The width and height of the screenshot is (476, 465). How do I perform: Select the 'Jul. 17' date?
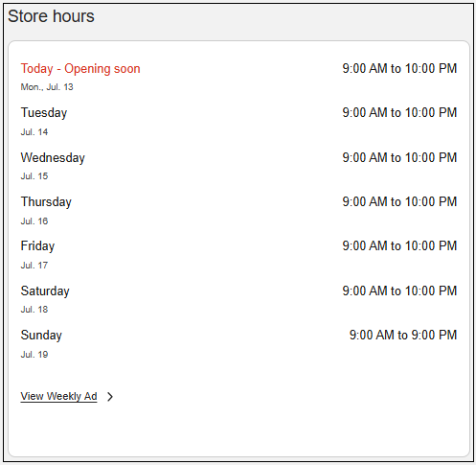pyautogui.click(x=34, y=266)
